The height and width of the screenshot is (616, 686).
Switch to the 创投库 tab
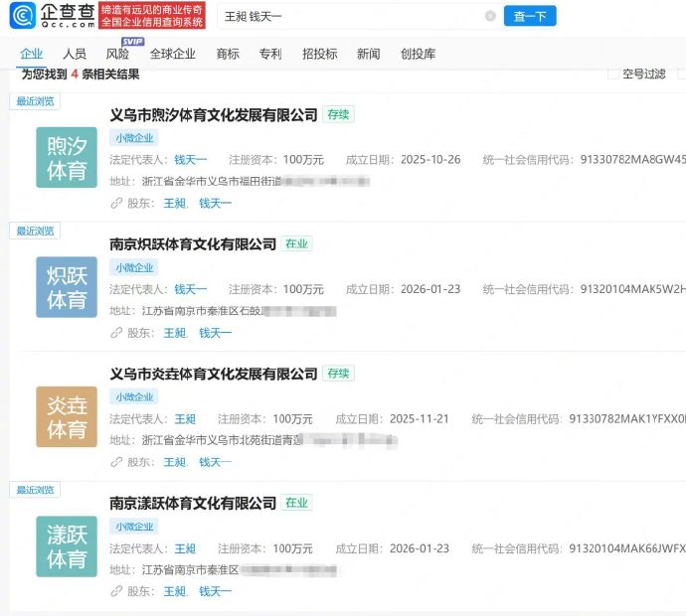click(418, 54)
